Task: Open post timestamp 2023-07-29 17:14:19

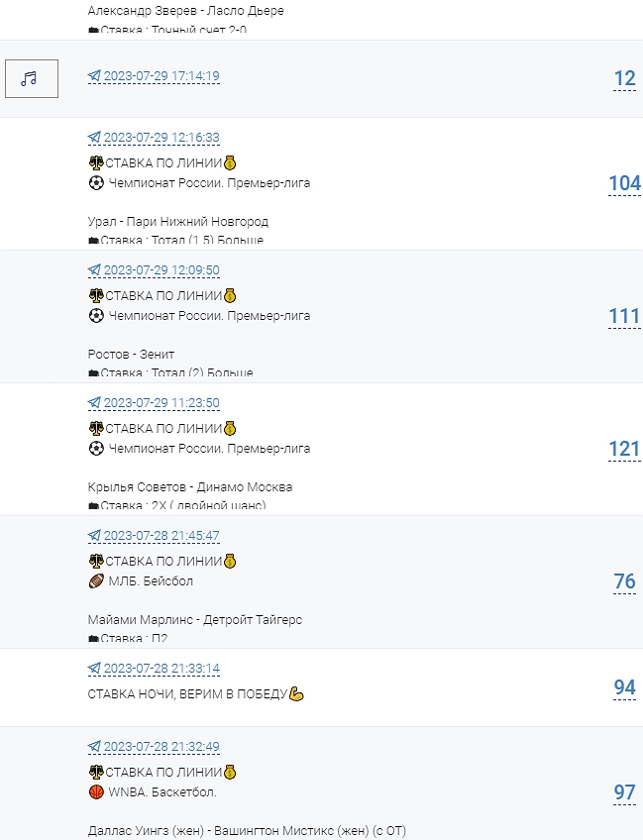Action: 161,76
